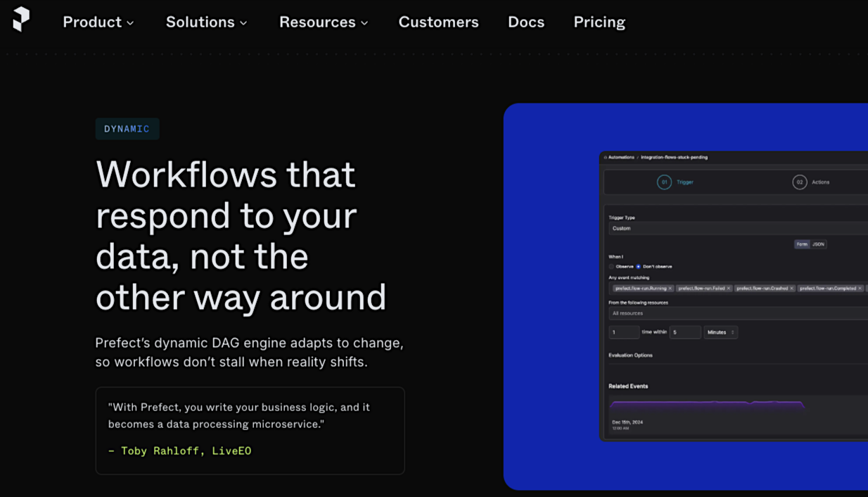868x497 pixels.
Task: Click the Trigger step label
Action: (x=685, y=182)
